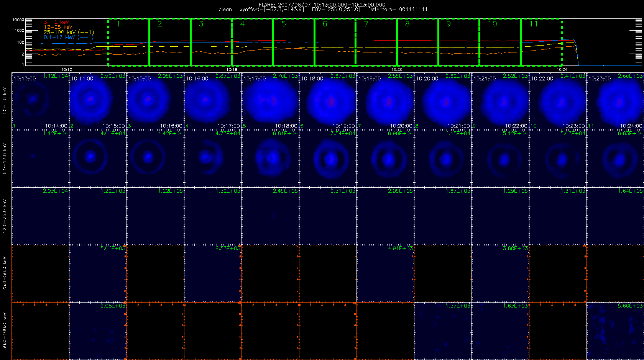
Task: Pick interval 8 on the light curve
Action: (x=417, y=42)
